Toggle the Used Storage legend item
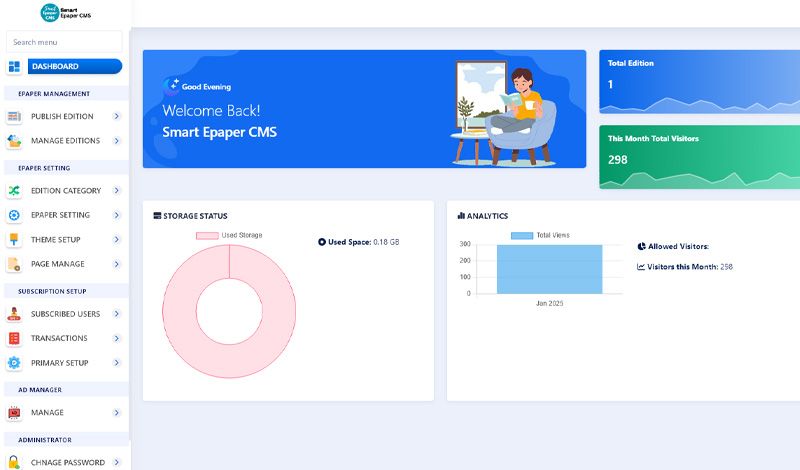Image resolution: width=800 pixels, height=470 pixels. (x=229, y=235)
